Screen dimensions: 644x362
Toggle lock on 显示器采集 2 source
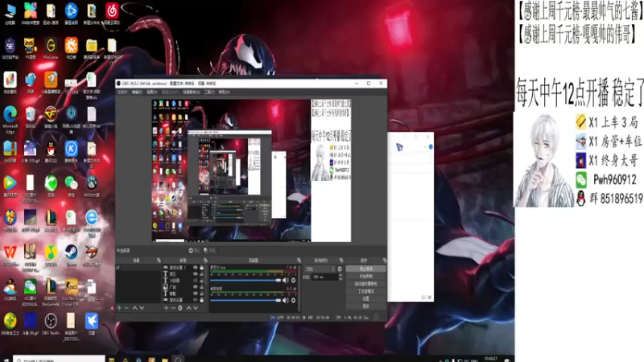tap(201, 268)
